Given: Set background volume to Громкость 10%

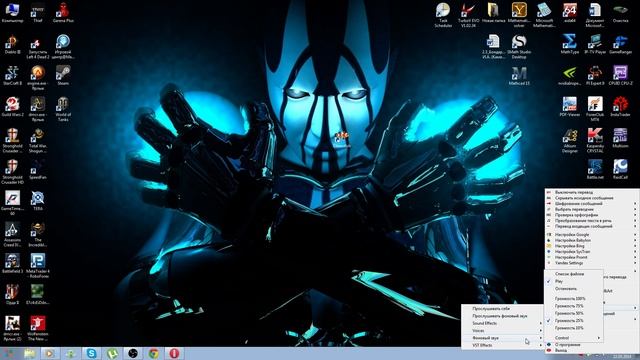Looking at the screenshot, I should pos(573,328).
